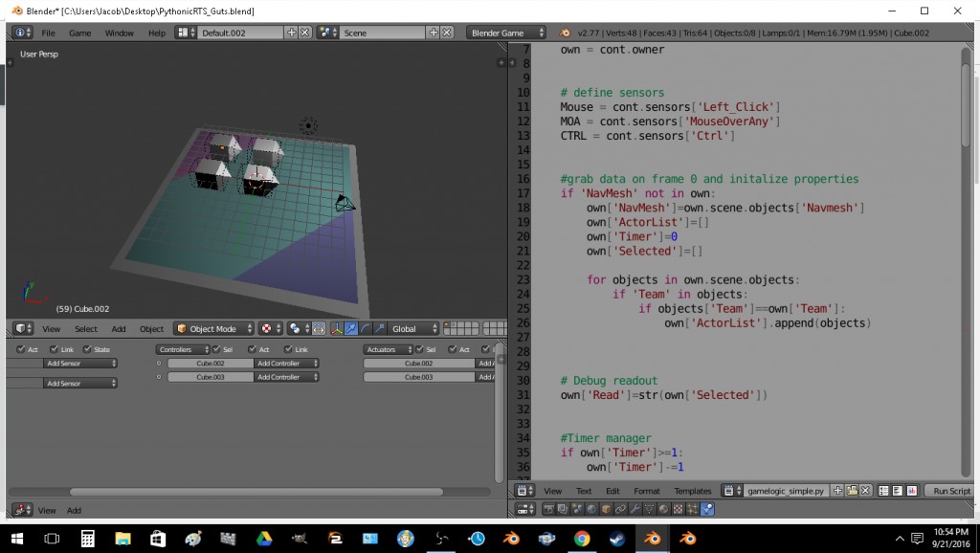
Task: Launch Google Chrome from the taskbar
Action: [584, 538]
